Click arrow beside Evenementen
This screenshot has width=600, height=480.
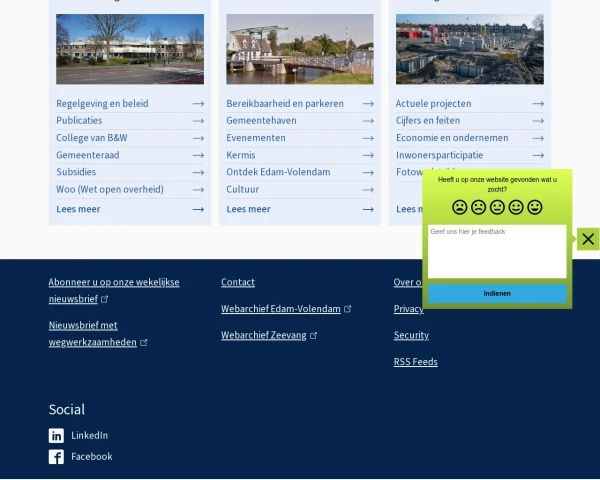coord(368,138)
